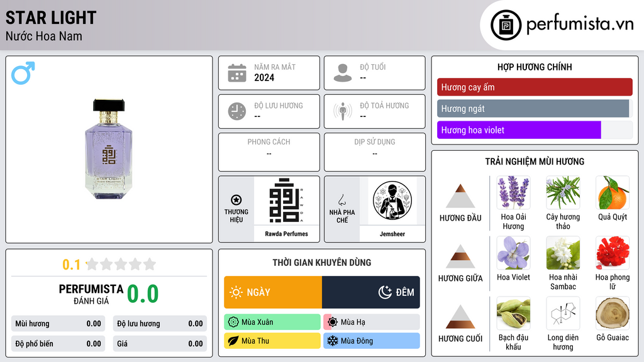Click the blue male gender symbol
The image size is (644, 362).
(x=23, y=73)
